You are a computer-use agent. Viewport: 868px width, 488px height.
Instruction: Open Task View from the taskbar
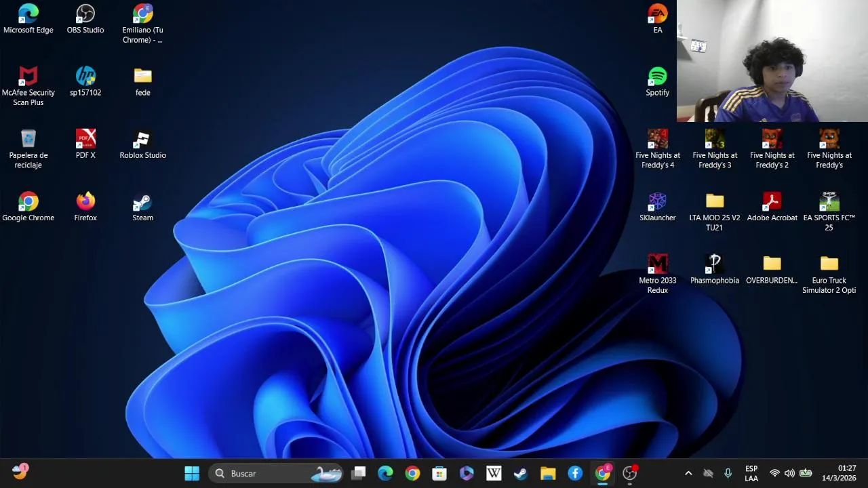tap(359, 473)
